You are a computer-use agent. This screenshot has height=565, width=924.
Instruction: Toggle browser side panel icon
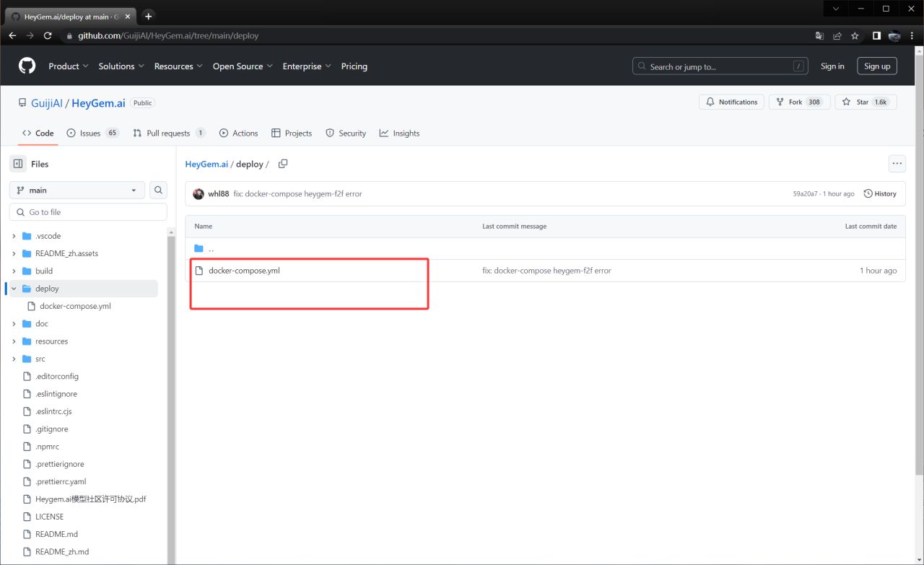pos(876,35)
